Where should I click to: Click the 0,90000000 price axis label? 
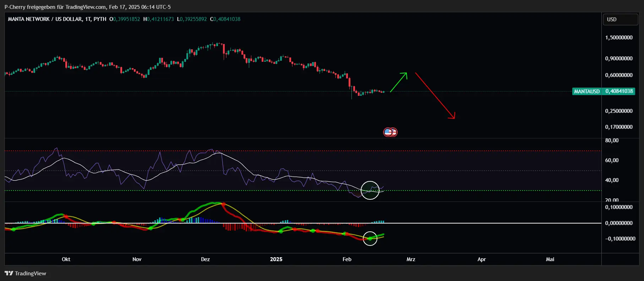pos(619,59)
